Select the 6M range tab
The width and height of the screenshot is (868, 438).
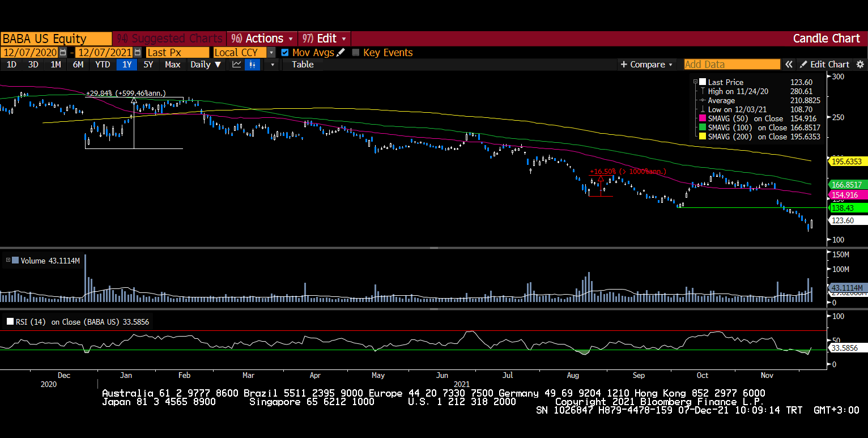(x=78, y=65)
